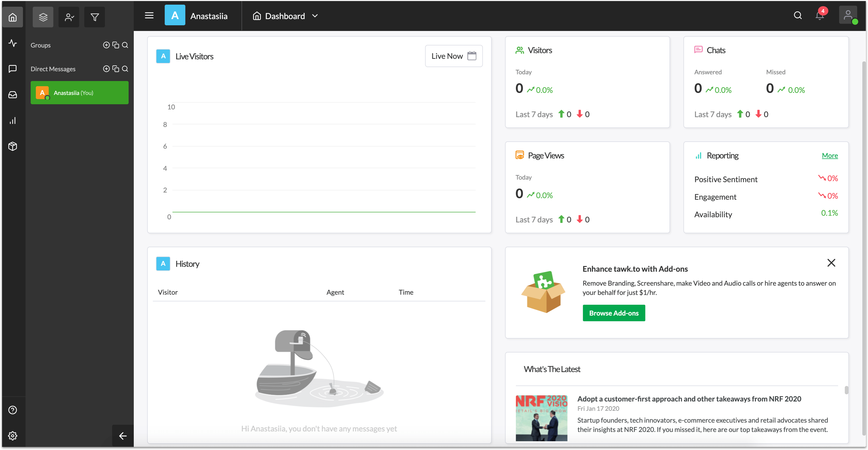Screen dimensions: 868x450
Task: Open the Inbox from the sidebar
Action: (12, 95)
